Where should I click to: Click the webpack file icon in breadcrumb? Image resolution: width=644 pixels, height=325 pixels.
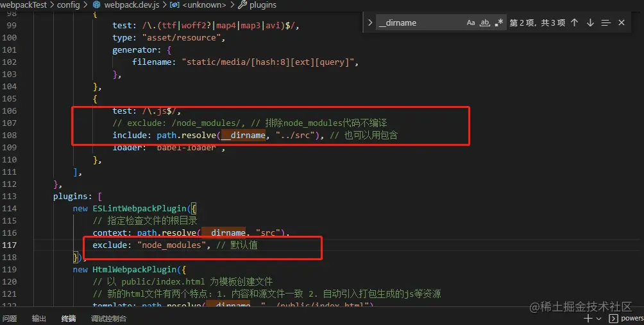click(96, 5)
